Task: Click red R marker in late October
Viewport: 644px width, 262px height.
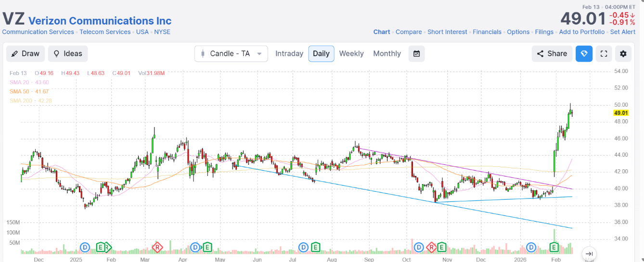Action: (432, 247)
